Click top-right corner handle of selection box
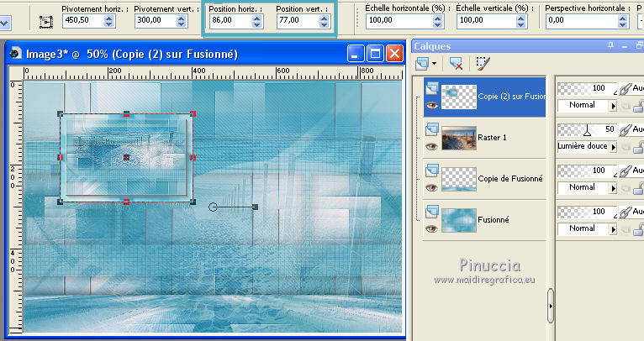This screenshot has height=341, width=644. (193, 113)
